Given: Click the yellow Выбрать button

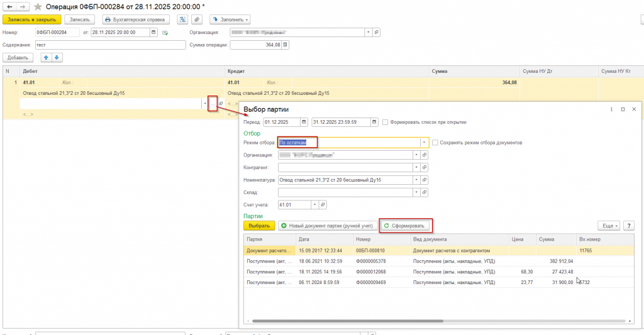Looking at the screenshot, I should [259, 226].
